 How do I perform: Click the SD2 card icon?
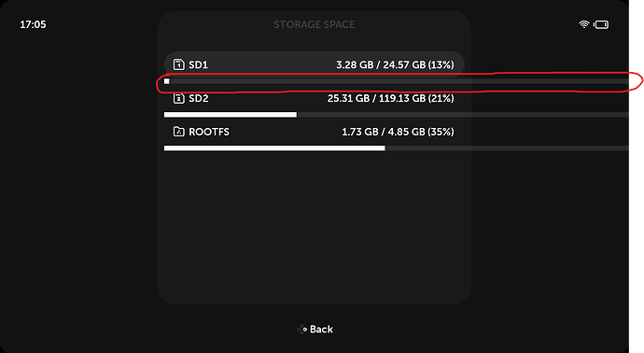pos(178,98)
